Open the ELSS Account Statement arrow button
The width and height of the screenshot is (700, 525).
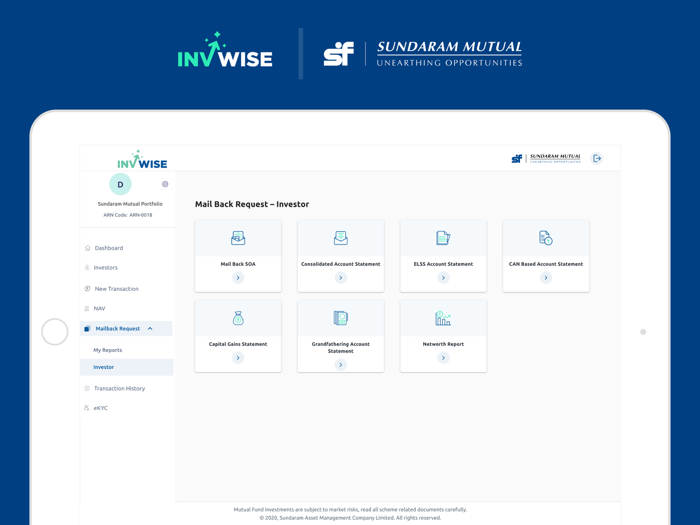pos(443,278)
